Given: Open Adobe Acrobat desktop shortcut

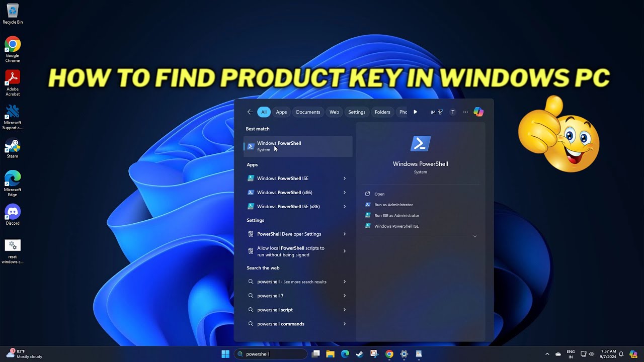Looking at the screenshot, I should [x=13, y=83].
